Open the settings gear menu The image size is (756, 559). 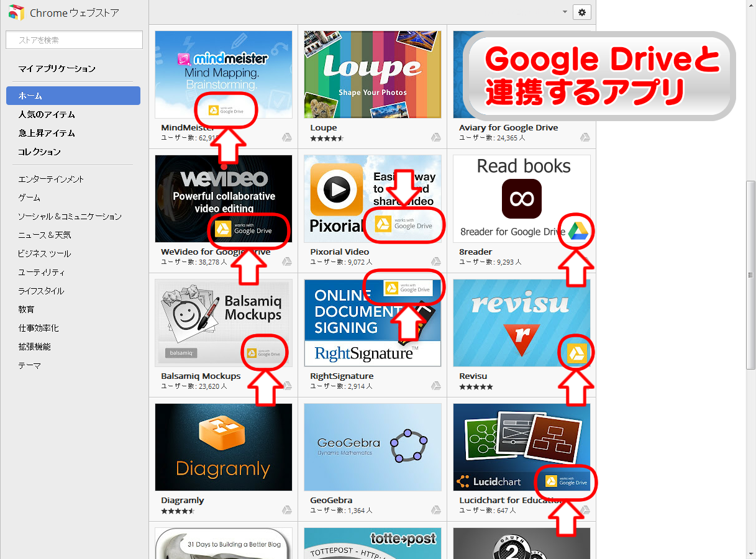[x=582, y=12]
